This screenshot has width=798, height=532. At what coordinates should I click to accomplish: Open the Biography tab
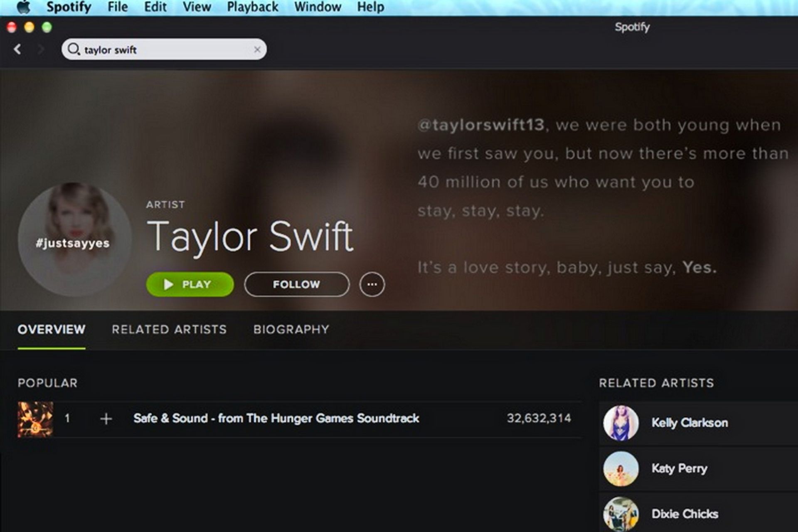(291, 330)
